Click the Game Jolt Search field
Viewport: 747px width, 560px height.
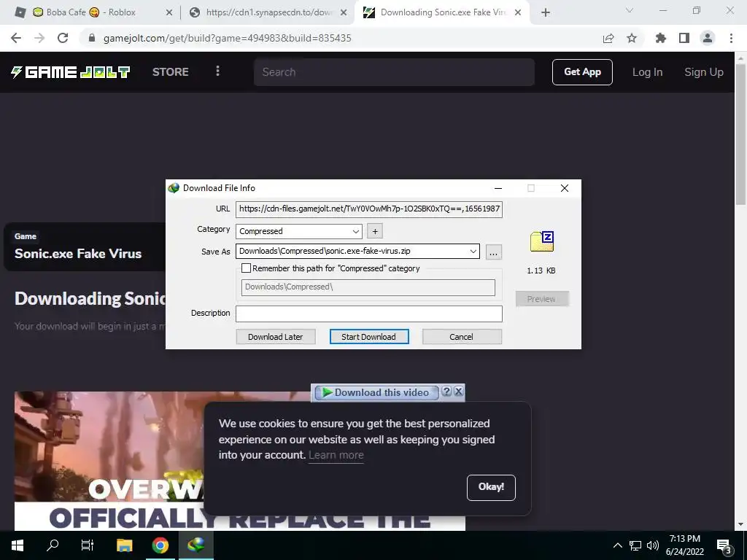[394, 72]
